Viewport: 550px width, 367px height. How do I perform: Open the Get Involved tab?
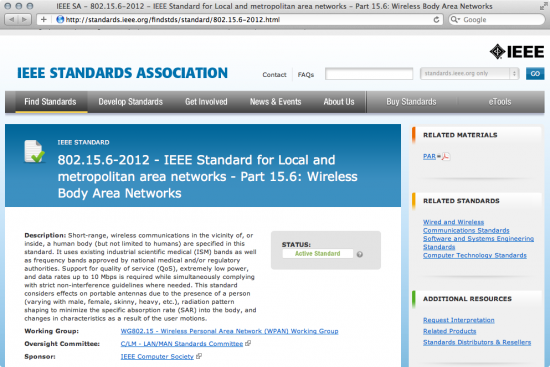206,102
